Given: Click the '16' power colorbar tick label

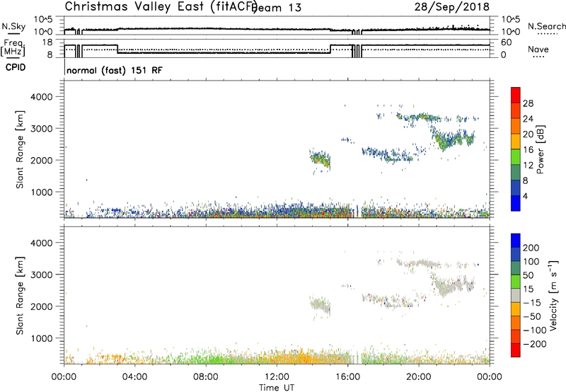Looking at the screenshot, I should point(528,150).
